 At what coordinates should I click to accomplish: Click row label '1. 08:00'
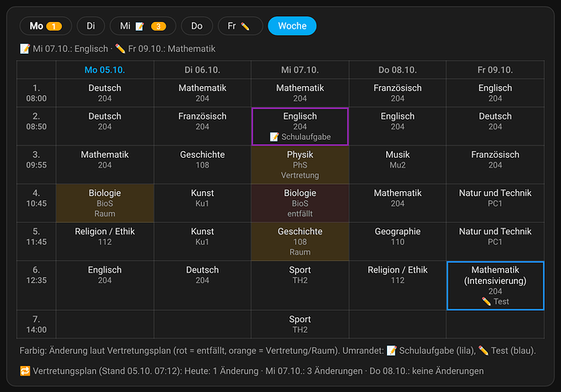[36, 93]
